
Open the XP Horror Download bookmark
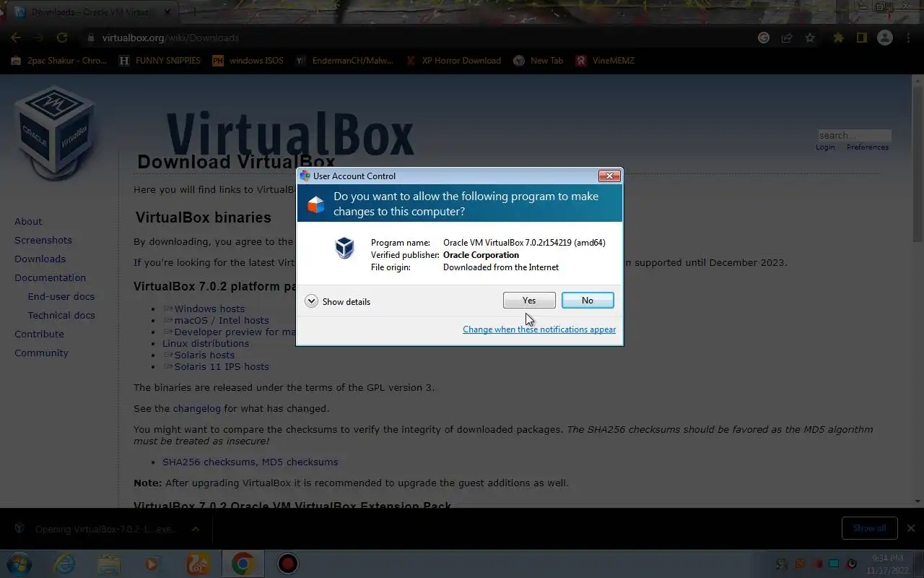click(453, 61)
